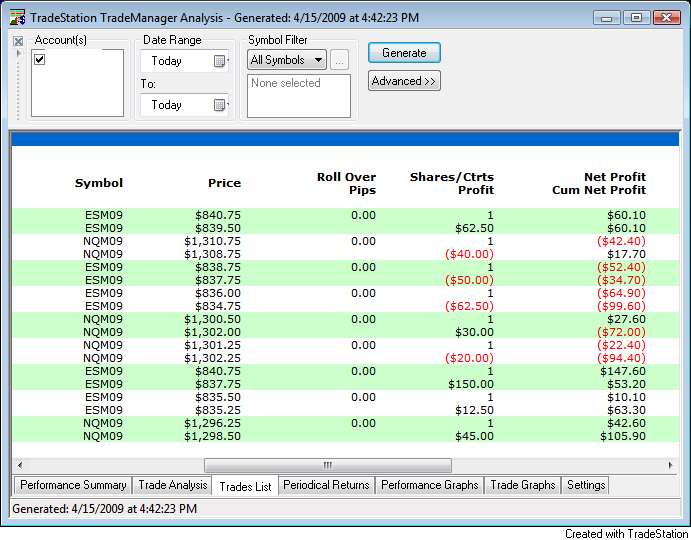Click the net profit ($52.40)

coord(621,267)
